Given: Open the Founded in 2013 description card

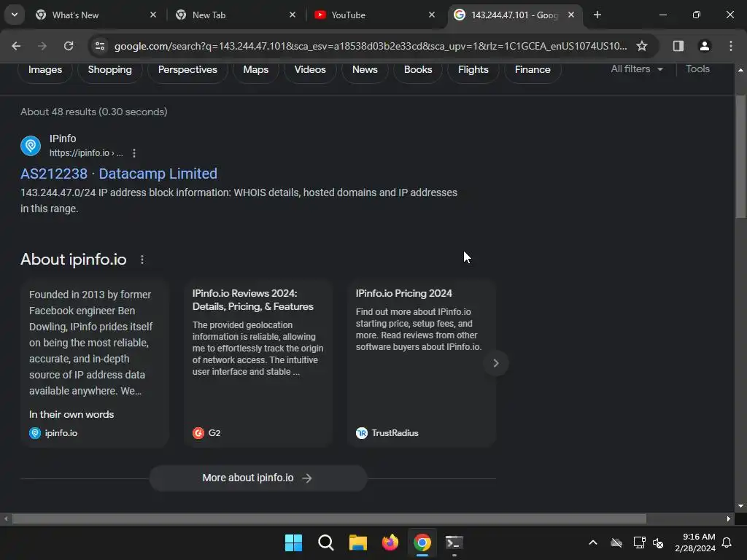Looking at the screenshot, I should coord(95,363).
